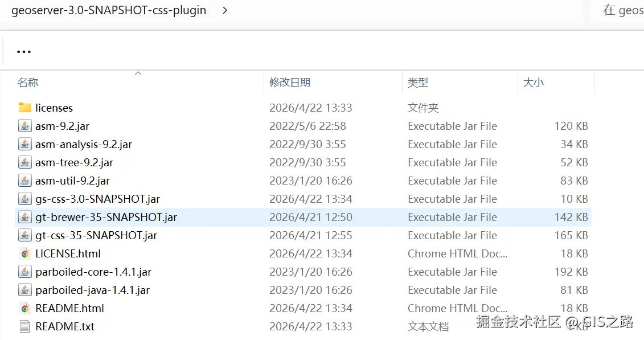
Task: Click the licenses folder icon
Action: click(x=24, y=108)
